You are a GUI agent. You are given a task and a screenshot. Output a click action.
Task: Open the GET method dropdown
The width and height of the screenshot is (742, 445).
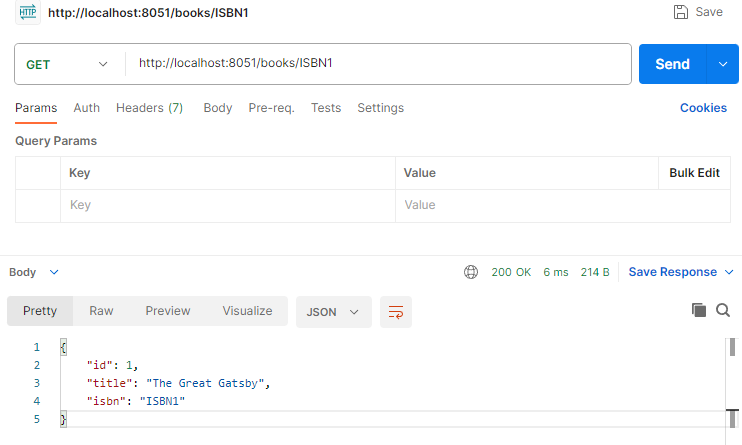[x=67, y=64]
